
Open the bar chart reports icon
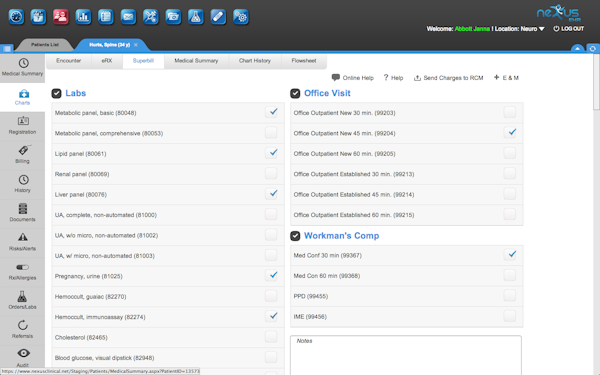point(83,17)
